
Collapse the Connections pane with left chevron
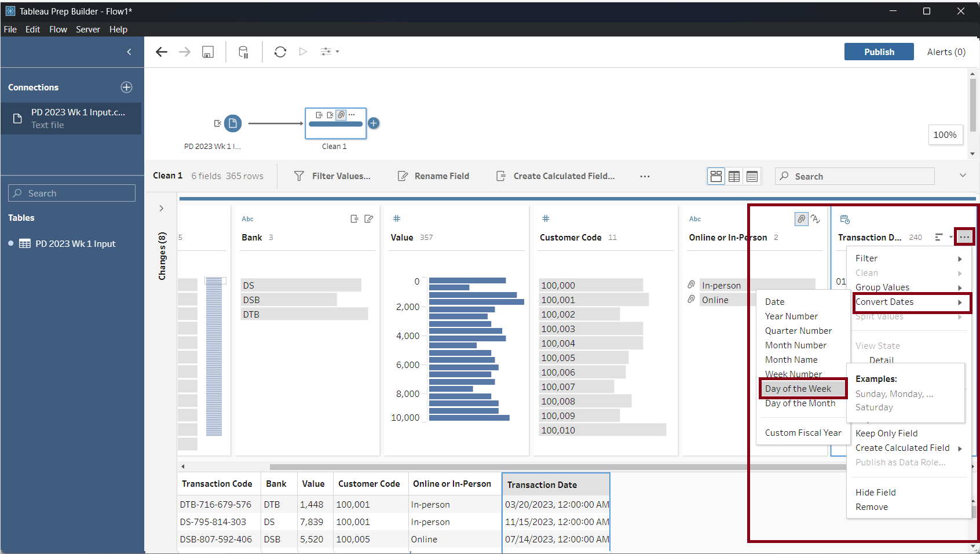coord(129,52)
